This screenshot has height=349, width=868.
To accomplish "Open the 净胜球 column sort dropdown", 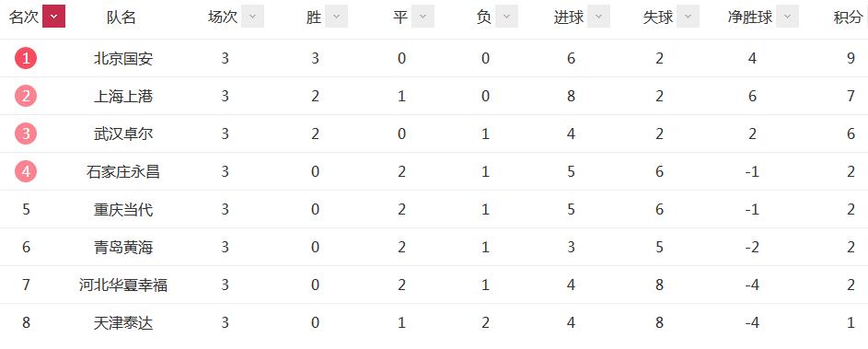I will tap(787, 17).
